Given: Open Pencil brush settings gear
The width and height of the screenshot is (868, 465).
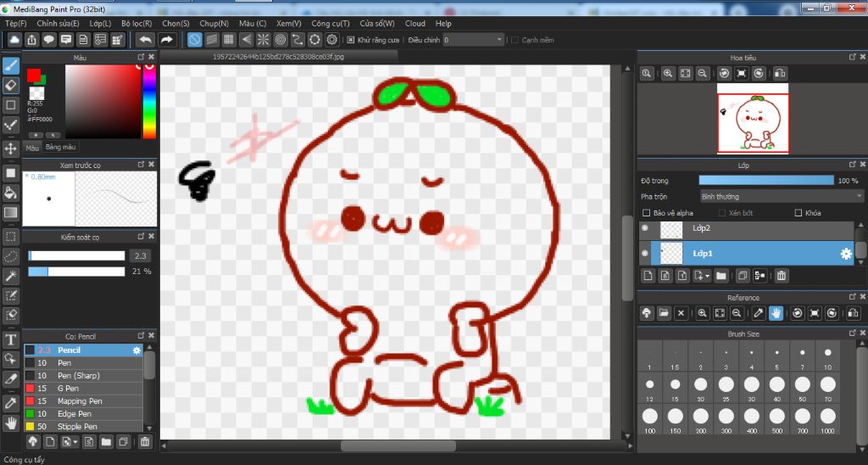Looking at the screenshot, I should point(136,350).
